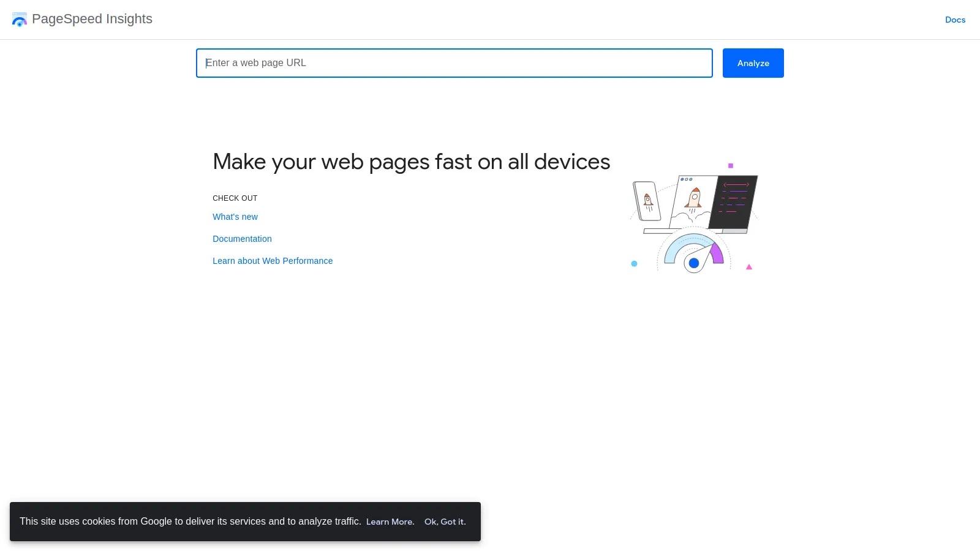The height and width of the screenshot is (551, 980).
Task: Open the What's new link
Action: [x=235, y=217]
